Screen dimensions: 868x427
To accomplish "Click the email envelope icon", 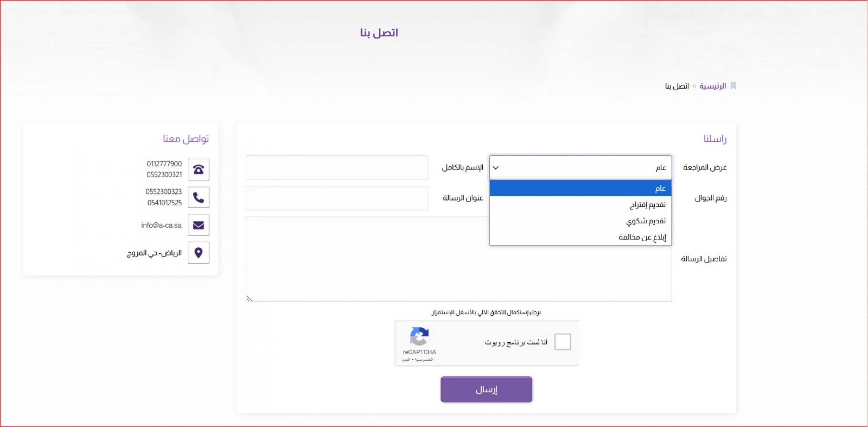I will click(x=198, y=225).
